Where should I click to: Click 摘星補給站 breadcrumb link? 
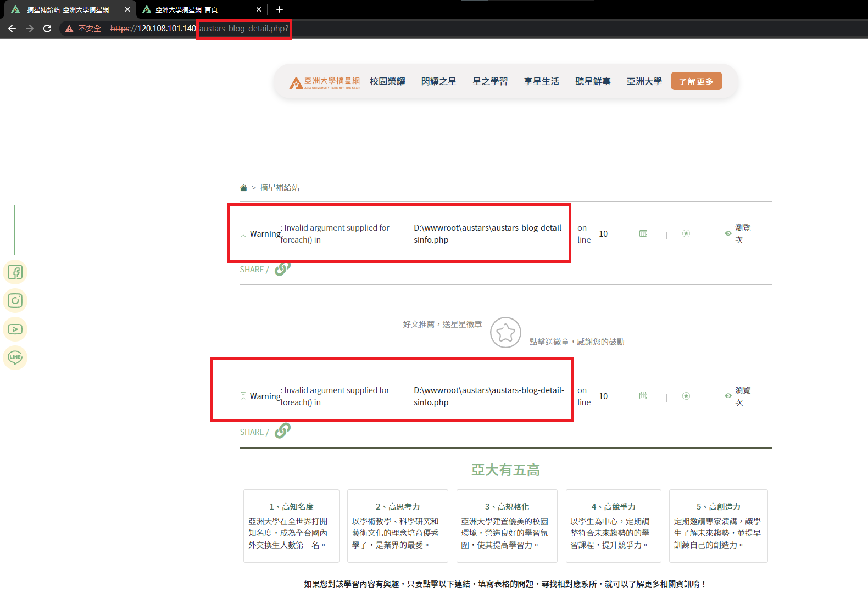click(280, 188)
